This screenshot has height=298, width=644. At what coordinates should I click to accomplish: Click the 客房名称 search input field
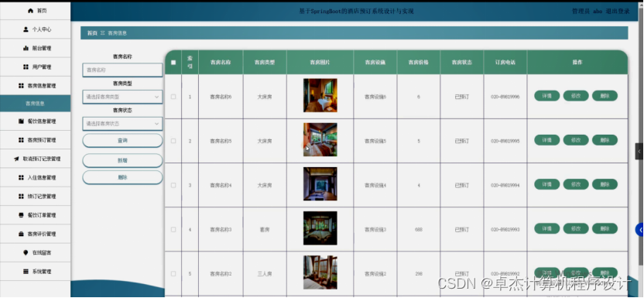[122, 70]
